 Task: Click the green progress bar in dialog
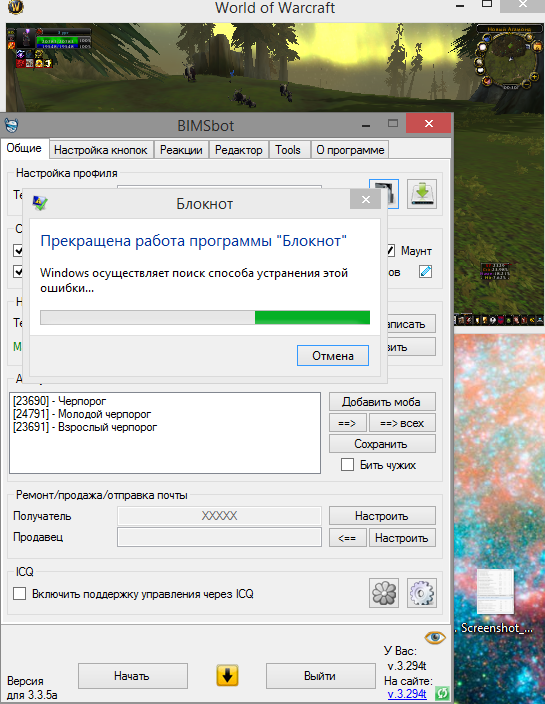[312, 317]
